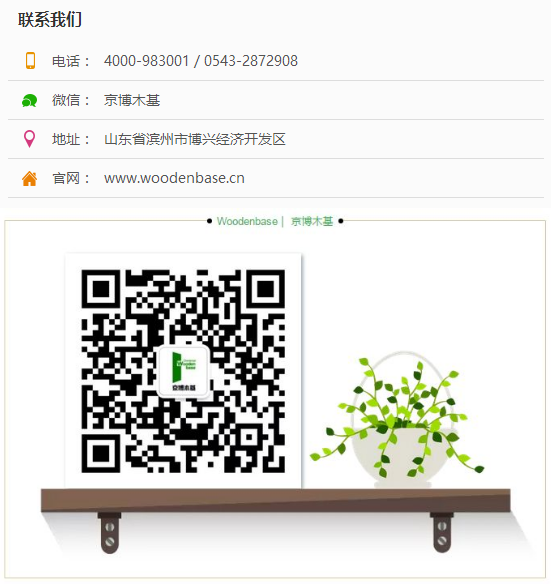Click the 官网 label
Viewport: 551px width, 586px height.
(x=66, y=178)
